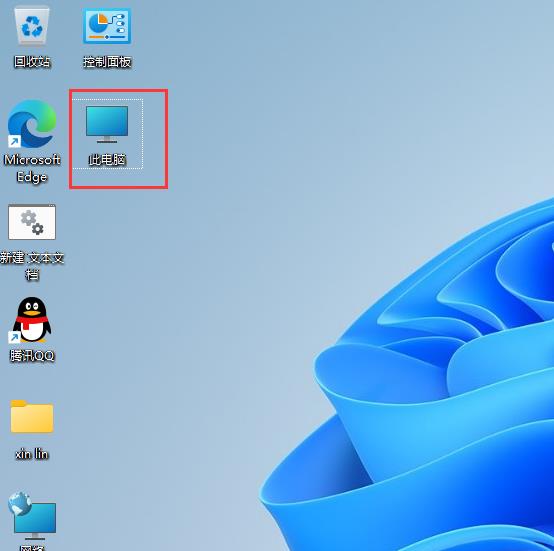This screenshot has width=554, height=551.
Task: Select the Recycle Bin (回收站) icon
Action: pos(32,26)
